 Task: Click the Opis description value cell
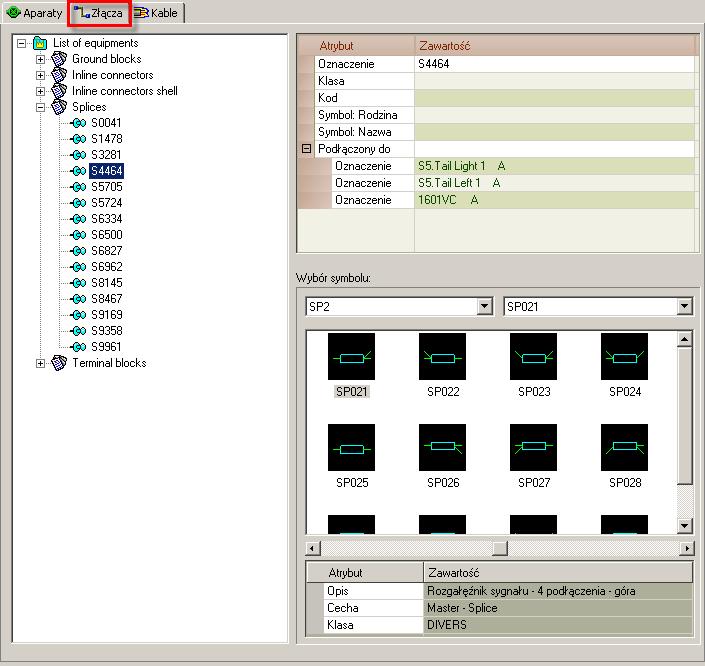coord(558,591)
